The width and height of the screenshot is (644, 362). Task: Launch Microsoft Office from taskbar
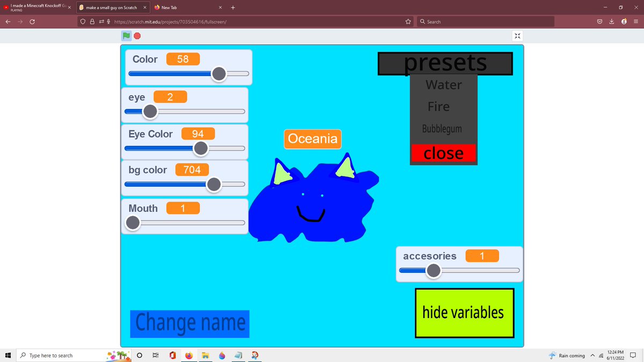[x=172, y=356]
